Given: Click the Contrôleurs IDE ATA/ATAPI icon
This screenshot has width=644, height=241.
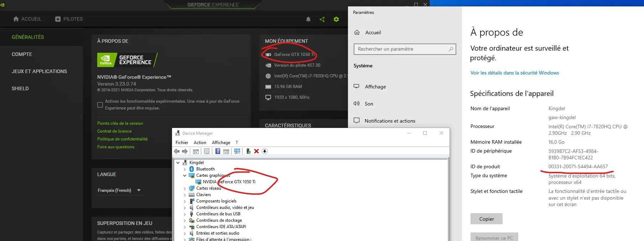Looking at the screenshot, I should (x=192, y=227).
